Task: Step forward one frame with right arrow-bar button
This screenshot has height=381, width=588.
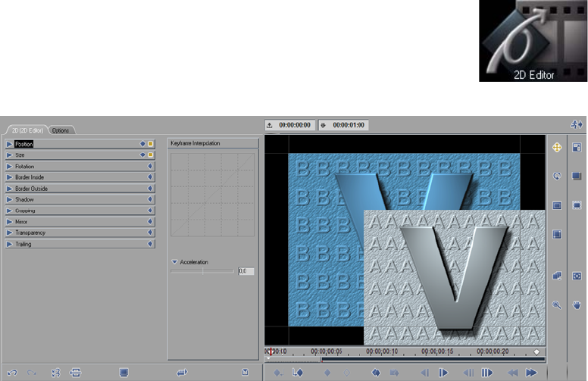Action: point(443,373)
